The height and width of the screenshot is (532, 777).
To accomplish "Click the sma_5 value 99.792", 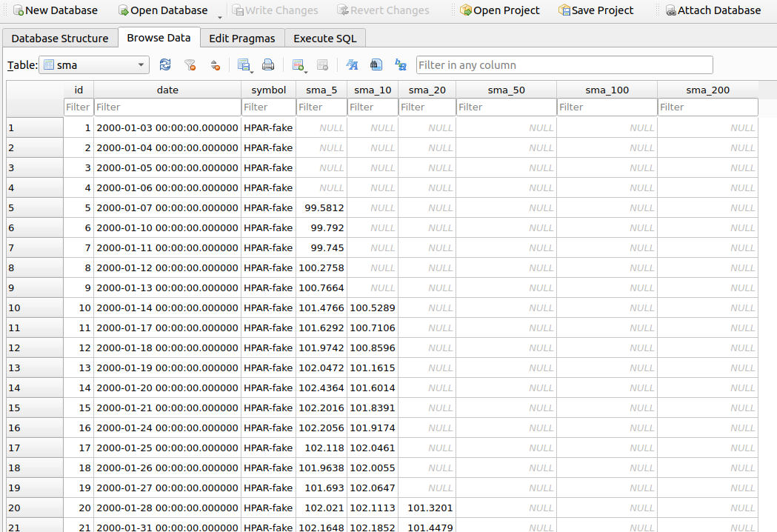I will (x=321, y=228).
